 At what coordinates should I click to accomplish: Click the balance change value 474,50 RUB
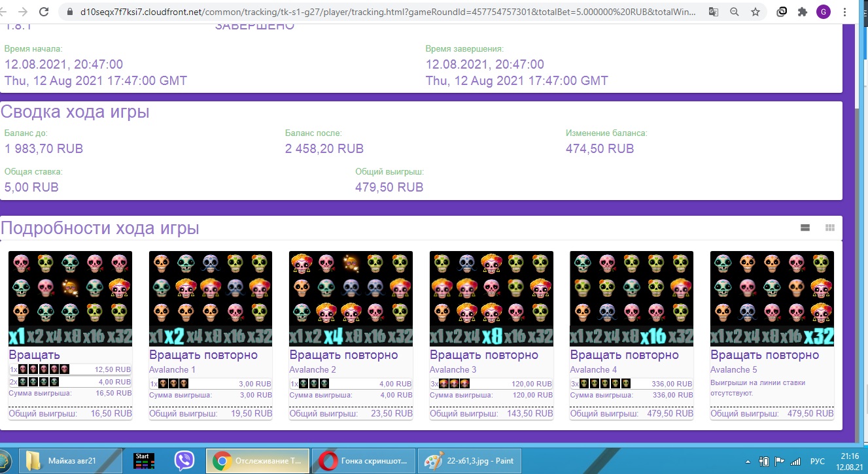coord(600,148)
